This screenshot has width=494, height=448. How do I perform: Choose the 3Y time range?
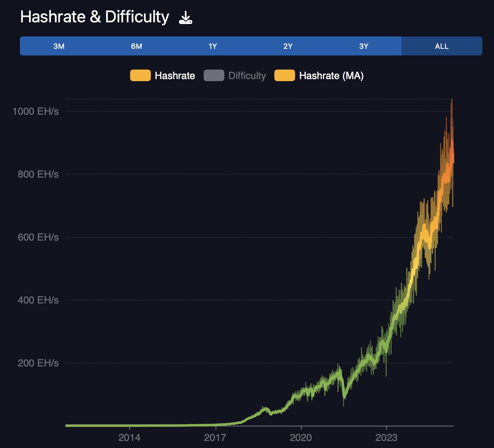pyautogui.click(x=363, y=46)
